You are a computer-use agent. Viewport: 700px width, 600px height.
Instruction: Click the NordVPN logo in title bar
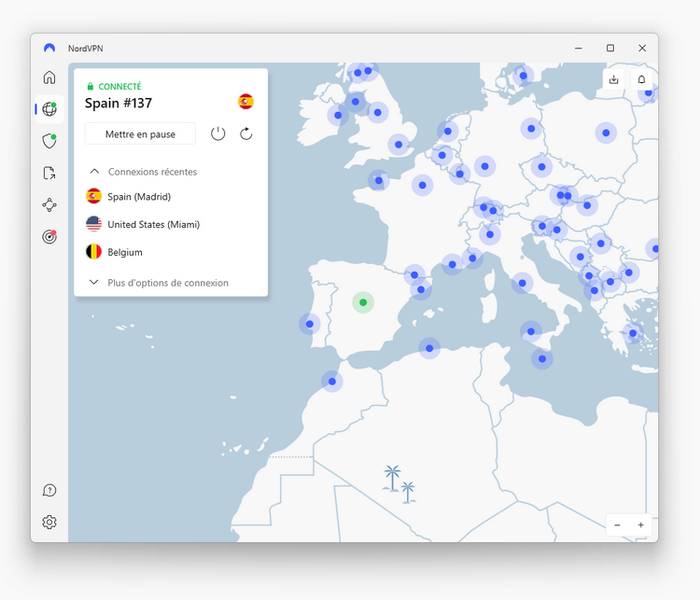tap(49, 48)
